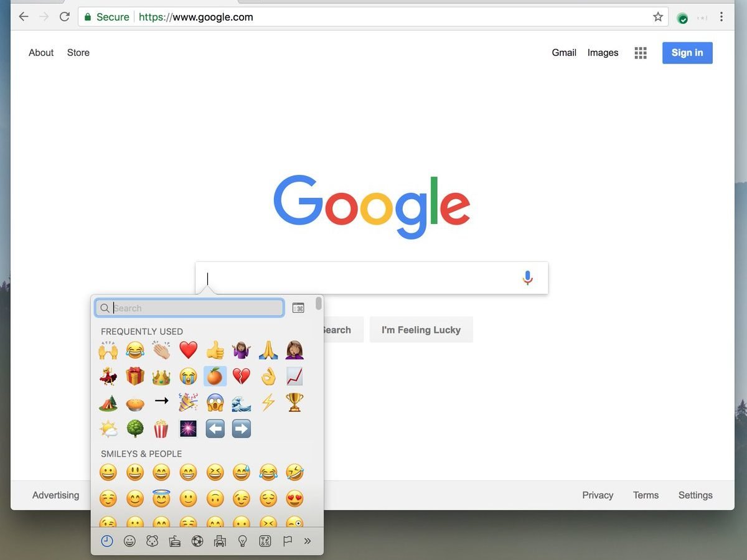Select the woman facepalming emoji
747x560 pixels.
pyautogui.click(x=294, y=350)
